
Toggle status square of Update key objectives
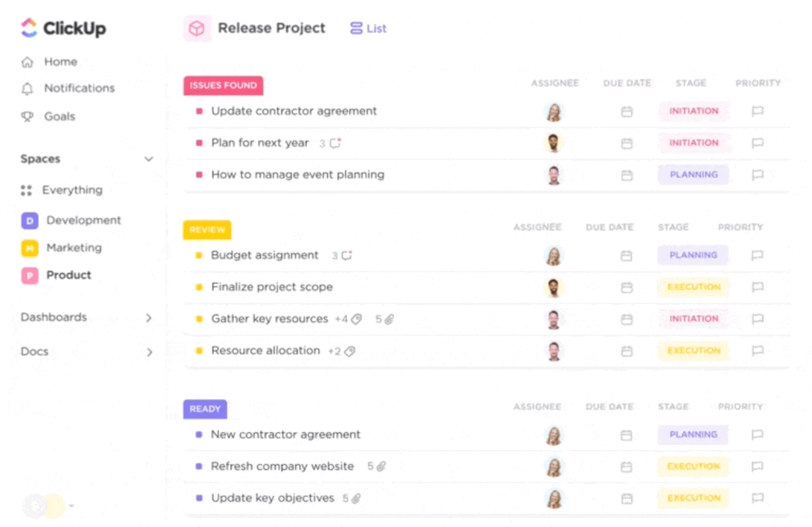(200, 498)
